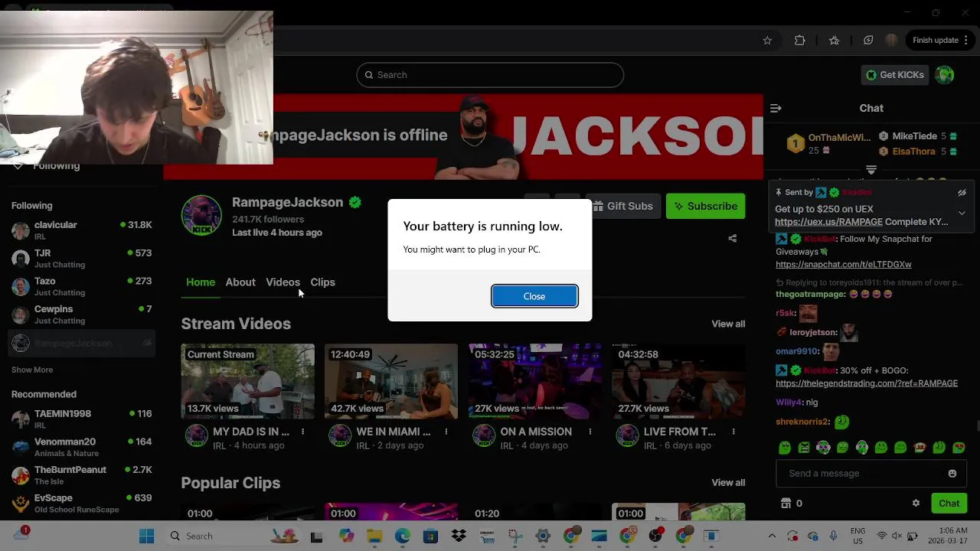Screen dimensions: 980x551
Task: Click the Subscribe button
Action: pyautogui.click(x=705, y=206)
